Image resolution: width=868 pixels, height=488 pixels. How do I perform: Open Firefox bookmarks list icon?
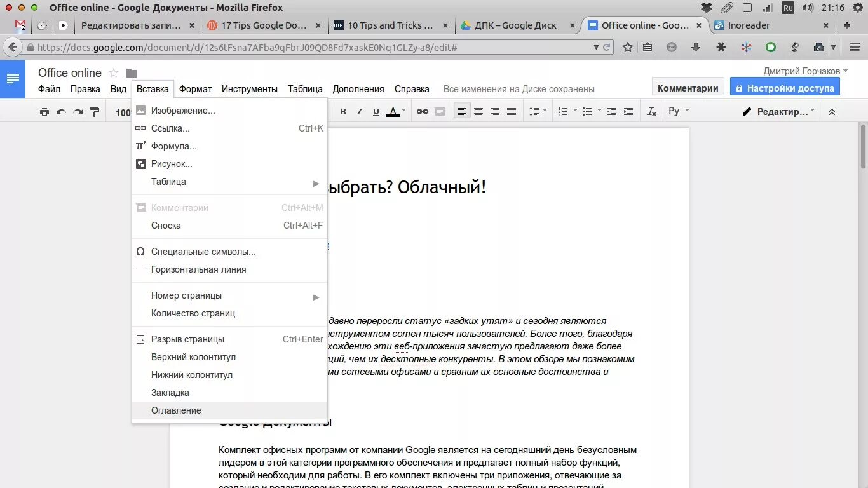(x=648, y=47)
